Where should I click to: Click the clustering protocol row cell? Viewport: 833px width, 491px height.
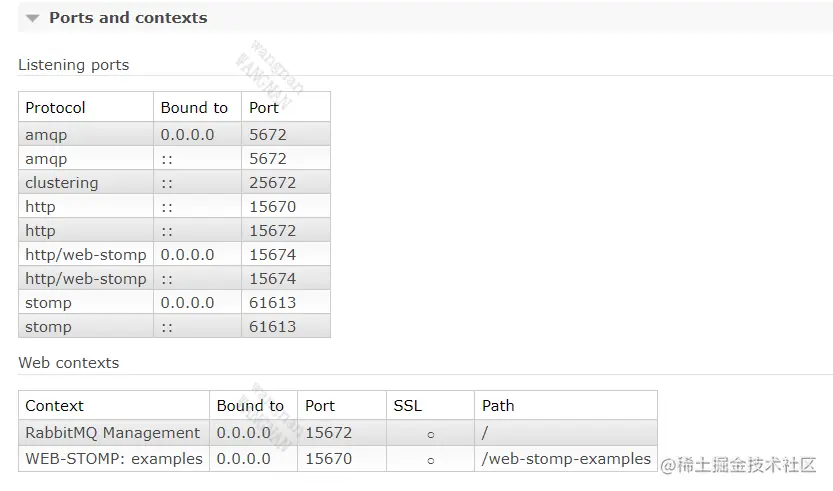pyautogui.click(x=86, y=182)
